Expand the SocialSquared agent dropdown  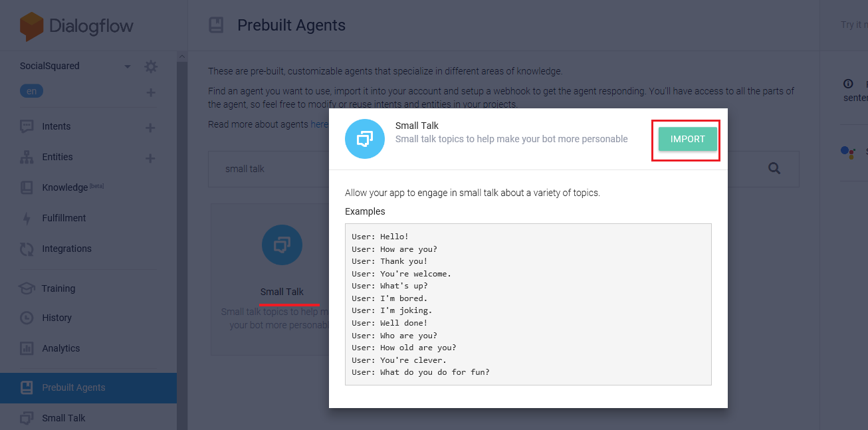tap(128, 66)
